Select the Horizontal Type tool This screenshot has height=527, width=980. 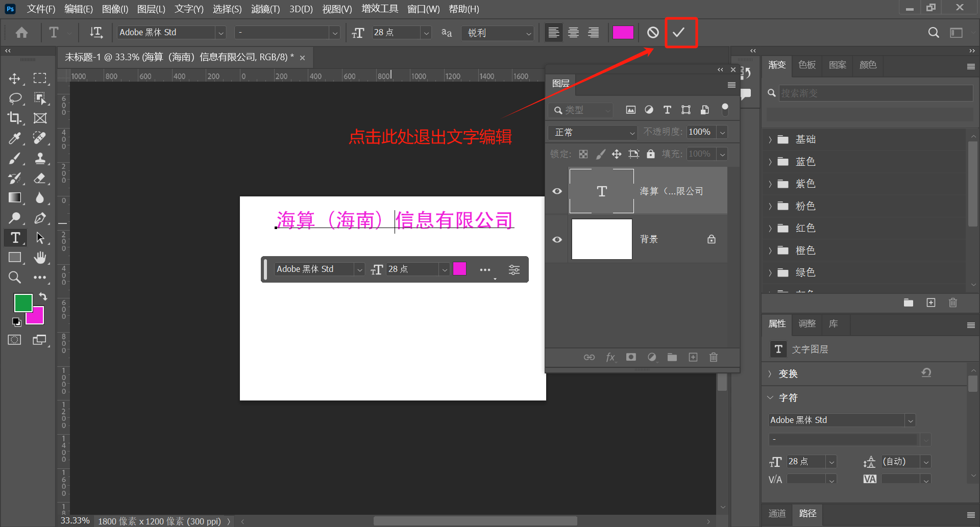tap(15, 238)
